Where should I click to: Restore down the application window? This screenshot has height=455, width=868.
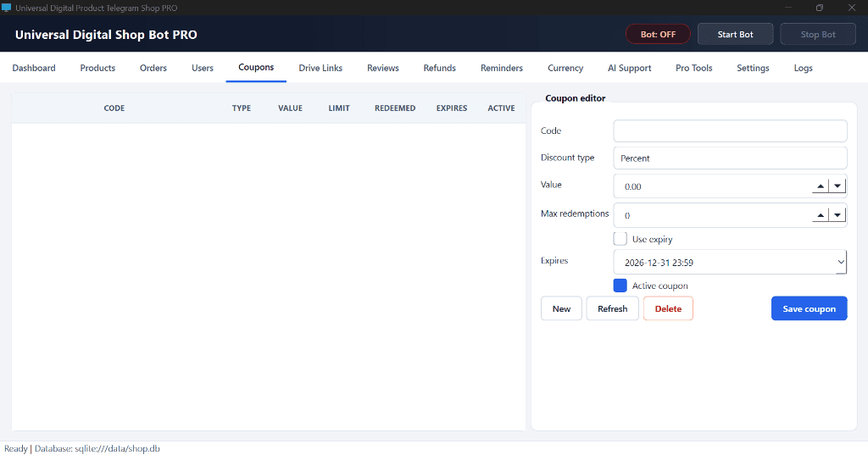pyautogui.click(x=820, y=8)
